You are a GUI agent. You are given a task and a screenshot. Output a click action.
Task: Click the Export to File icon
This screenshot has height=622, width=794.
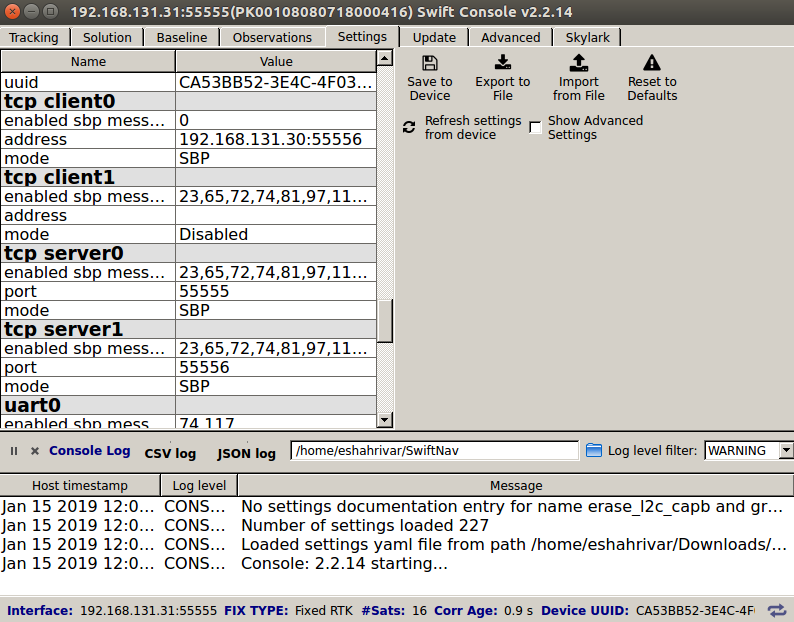coord(502,63)
